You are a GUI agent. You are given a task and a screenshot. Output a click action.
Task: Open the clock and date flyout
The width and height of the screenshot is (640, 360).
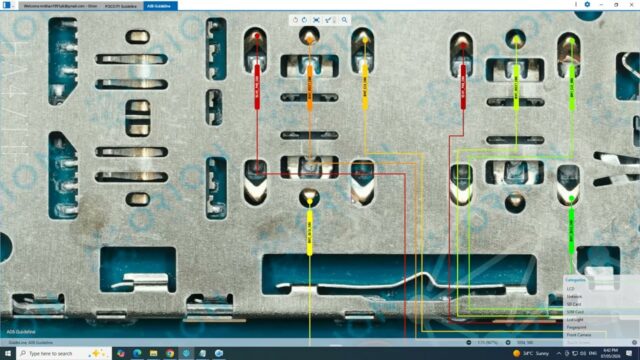pyautogui.click(x=610, y=353)
